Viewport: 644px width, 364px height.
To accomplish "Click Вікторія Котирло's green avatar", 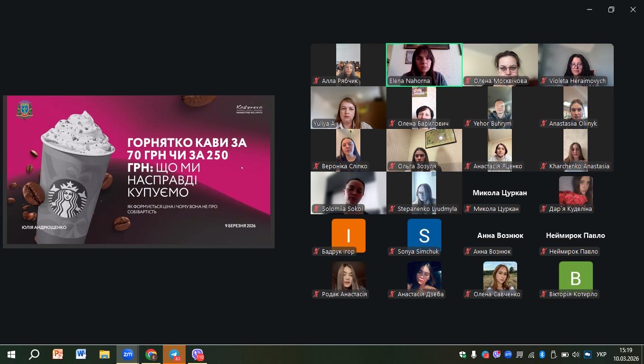I will tap(576, 278).
